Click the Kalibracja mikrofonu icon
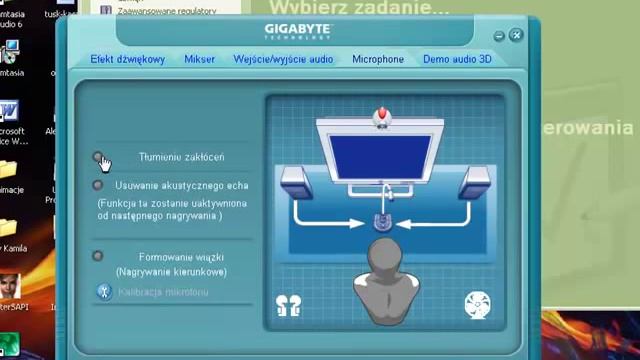The width and height of the screenshot is (640, 360). [x=104, y=292]
